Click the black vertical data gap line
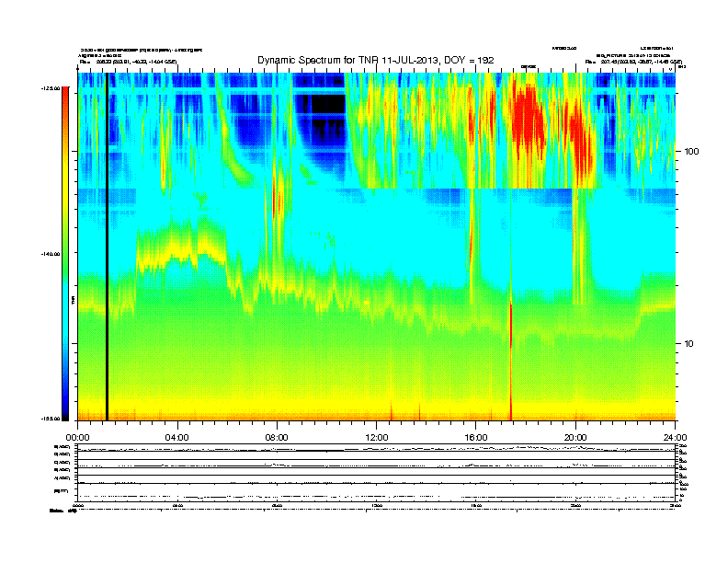 [107, 247]
